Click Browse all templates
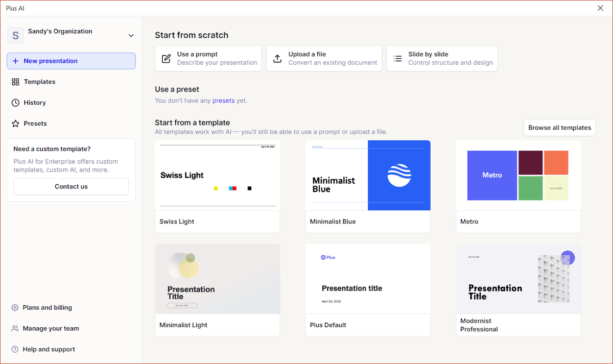Viewport: 613px width, 364px height. pyautogui.click(x=559, y=128)
